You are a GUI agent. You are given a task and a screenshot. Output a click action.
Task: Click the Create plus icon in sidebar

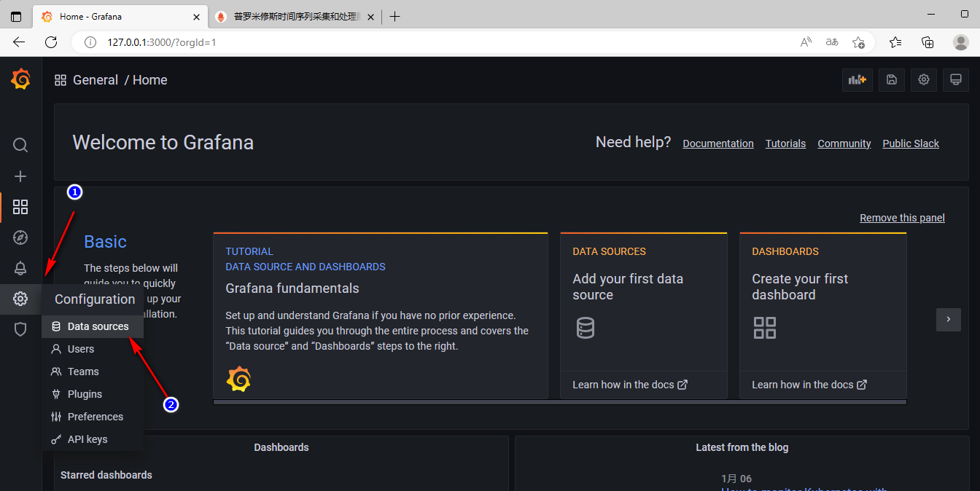click(20, 176)
